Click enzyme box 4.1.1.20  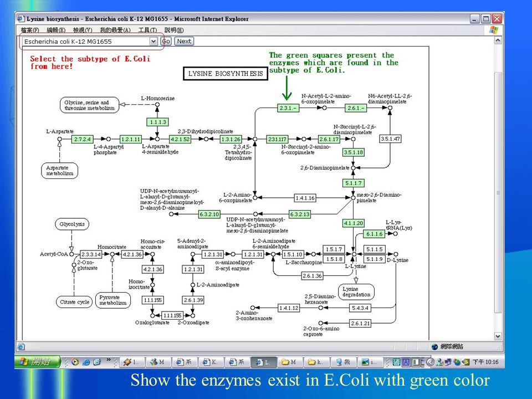[353, 223]
